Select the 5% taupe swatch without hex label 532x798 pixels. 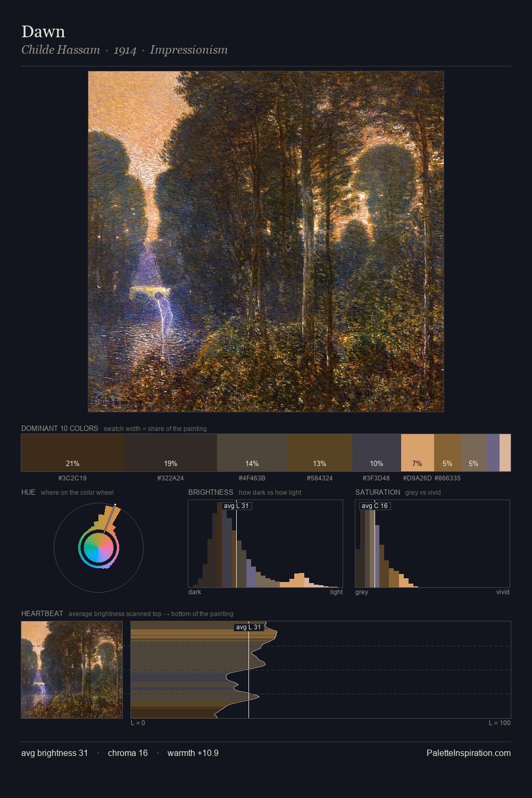pyautogui.click(x=474, y=453)
